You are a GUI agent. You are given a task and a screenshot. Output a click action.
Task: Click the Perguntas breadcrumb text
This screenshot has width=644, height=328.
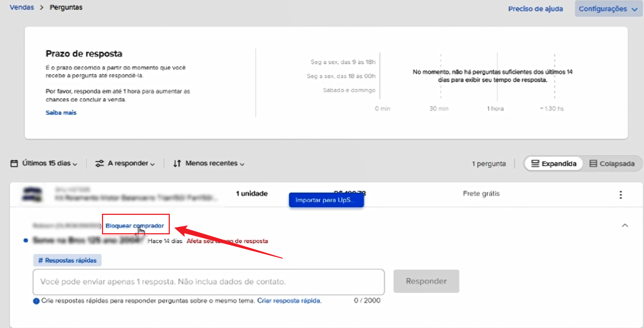click(66, 7)
